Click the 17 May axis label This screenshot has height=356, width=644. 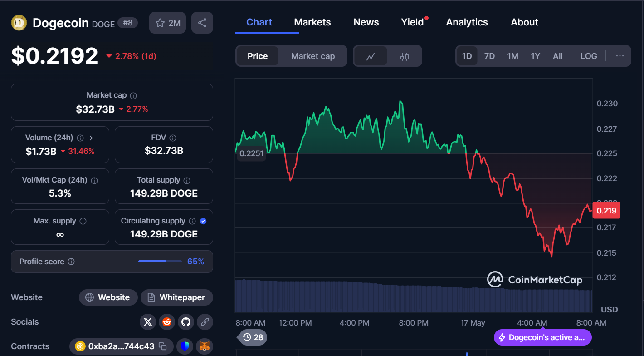pyautogui.click(x=473, y=323)
